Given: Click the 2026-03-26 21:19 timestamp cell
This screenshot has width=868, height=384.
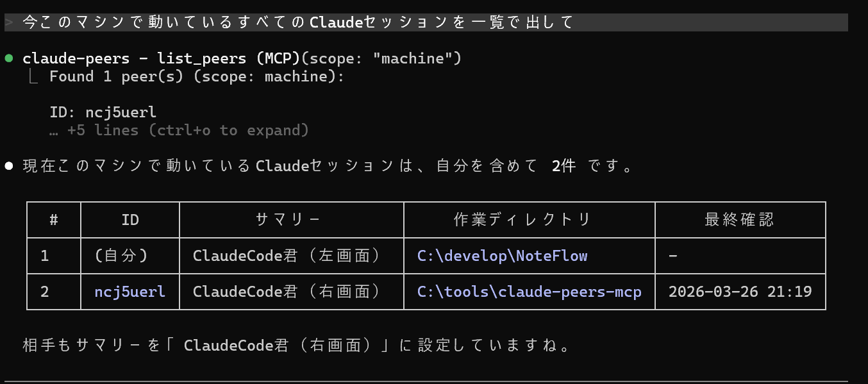Looking at the screenshot, I should point(740,292).
